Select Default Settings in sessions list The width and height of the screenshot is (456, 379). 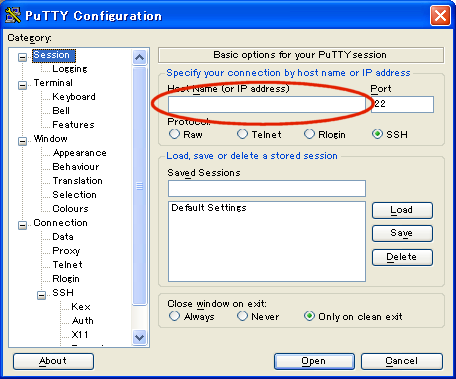209,208
